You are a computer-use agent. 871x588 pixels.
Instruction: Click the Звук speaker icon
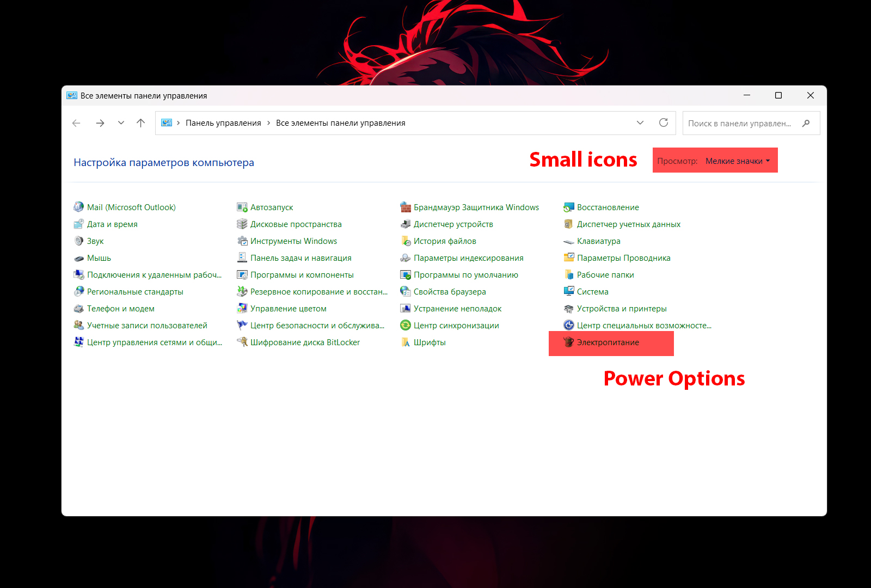78,241
